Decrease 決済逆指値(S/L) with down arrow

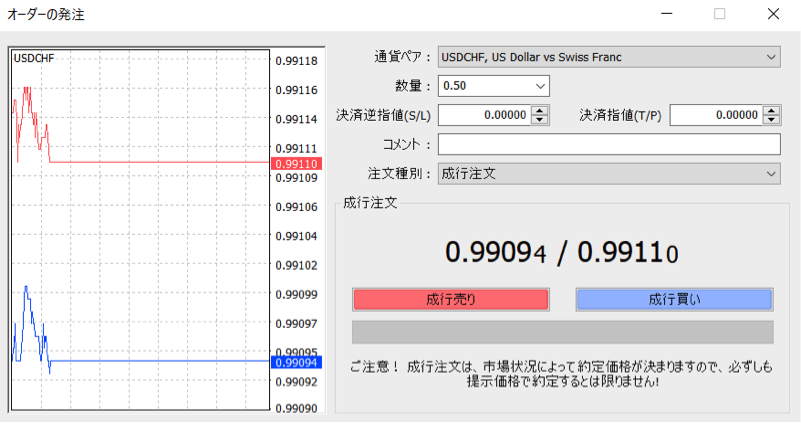click(x=540, y=120)
